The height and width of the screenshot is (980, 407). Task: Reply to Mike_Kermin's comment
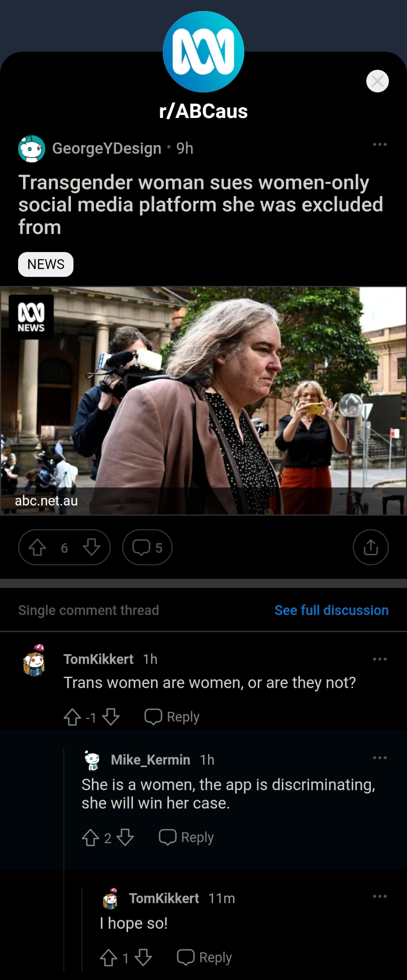pos(186,837)
